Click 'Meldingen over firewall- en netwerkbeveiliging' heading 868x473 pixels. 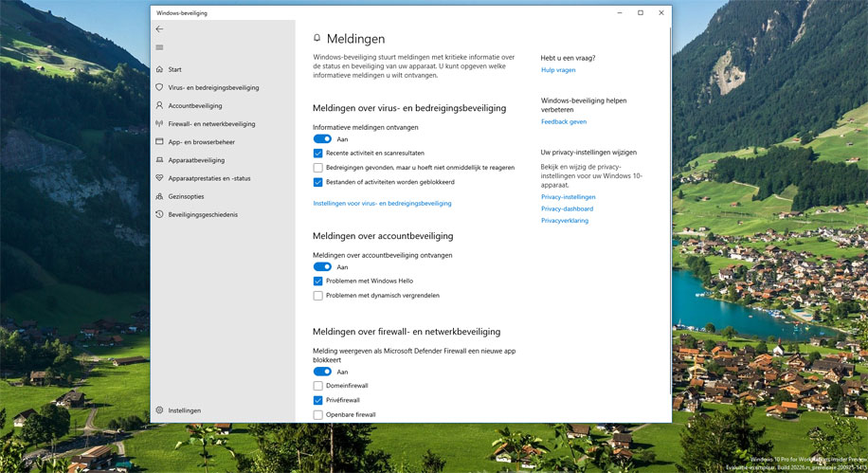coord(407,332)
